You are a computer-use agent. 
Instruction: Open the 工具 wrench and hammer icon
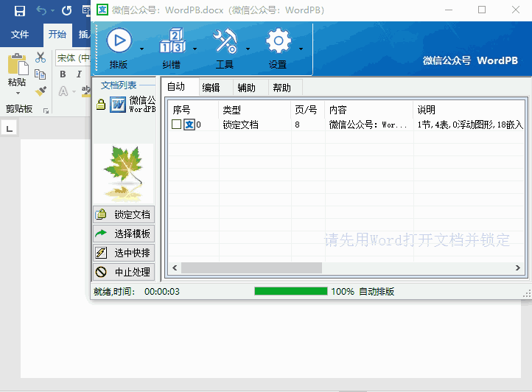(225, 41)
